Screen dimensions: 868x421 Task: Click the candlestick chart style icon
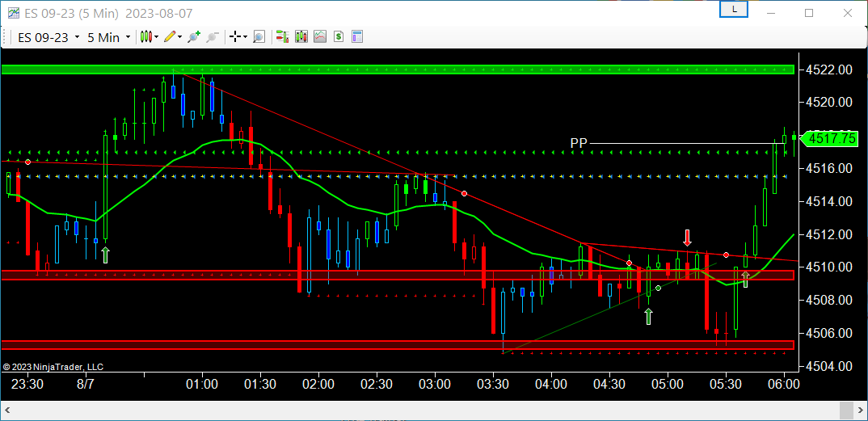(145, 37)
